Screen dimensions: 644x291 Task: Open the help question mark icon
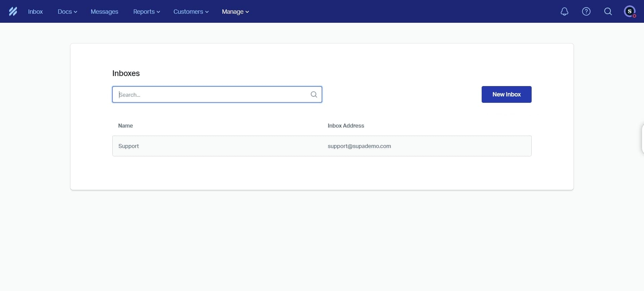click(x=586, y=11)
